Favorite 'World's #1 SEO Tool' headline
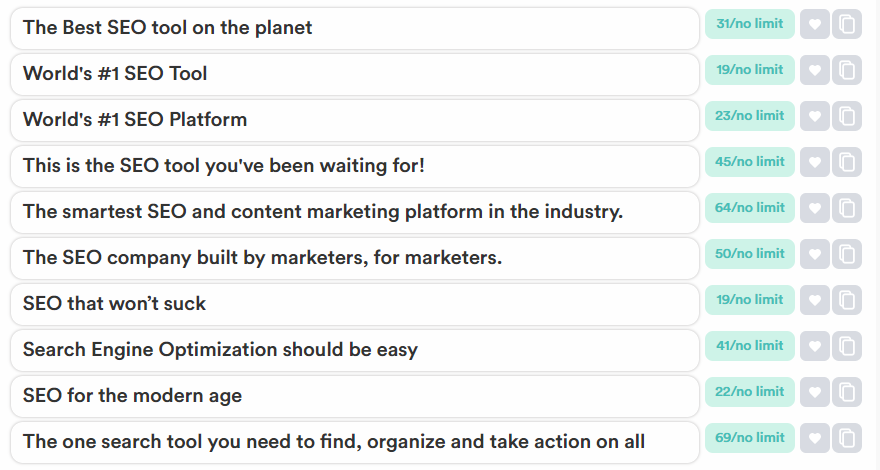This screenshot has height=470, width=880. point(815,70)
